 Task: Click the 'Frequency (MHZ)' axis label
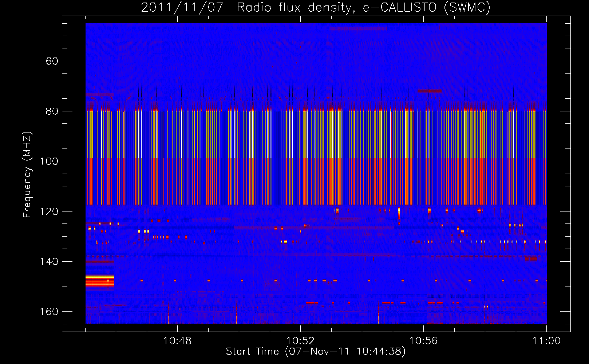[x=27, y=175]
